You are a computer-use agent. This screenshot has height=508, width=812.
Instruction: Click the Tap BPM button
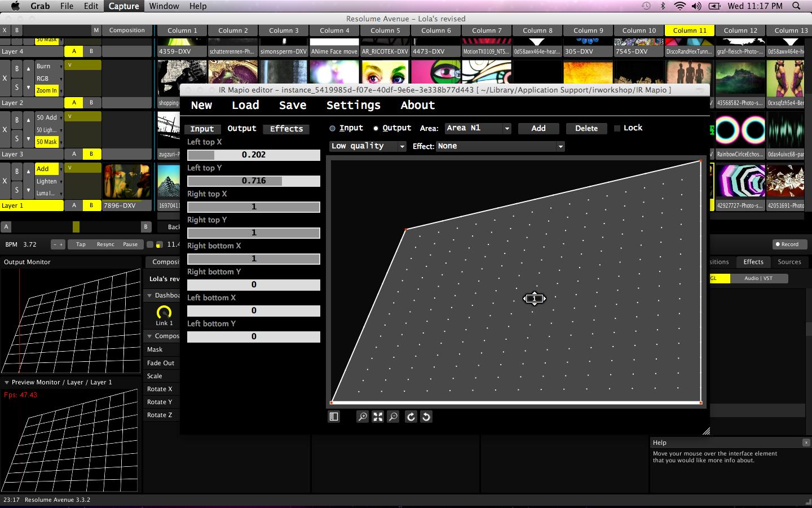tap(81, 244)
